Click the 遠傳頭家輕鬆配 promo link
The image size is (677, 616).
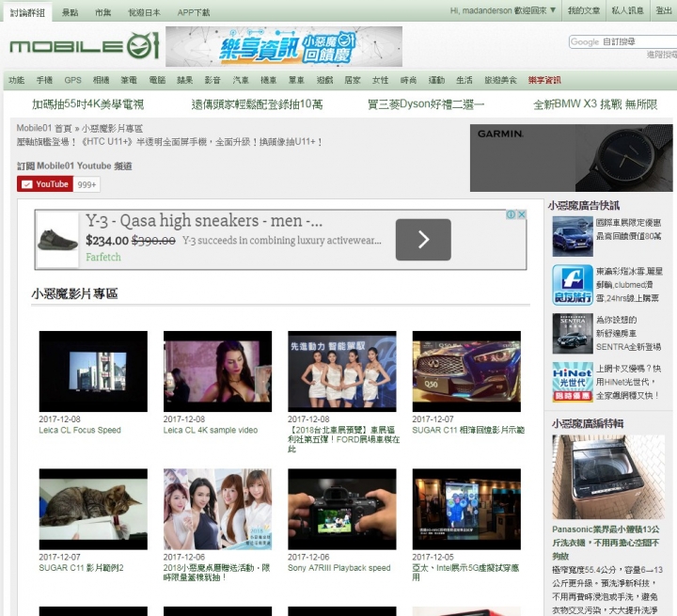click(x=257, y=104)
